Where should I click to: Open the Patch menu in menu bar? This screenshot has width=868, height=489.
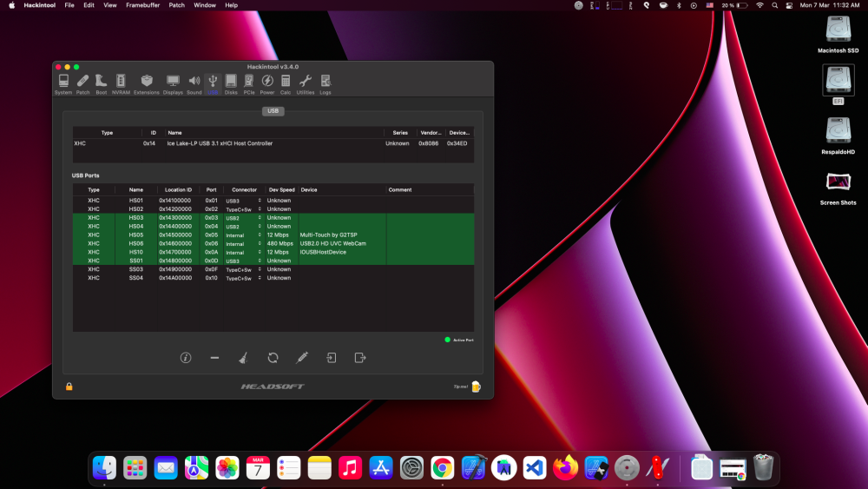click(176, 5)
